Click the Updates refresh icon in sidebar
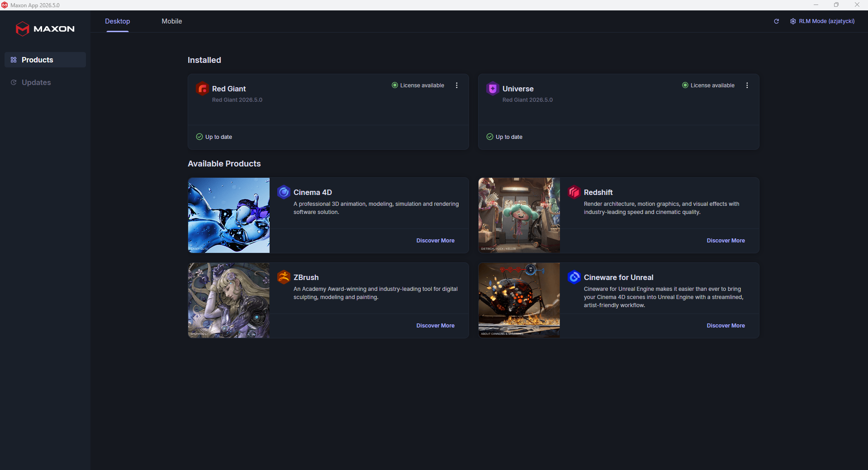 coord(14,82)
